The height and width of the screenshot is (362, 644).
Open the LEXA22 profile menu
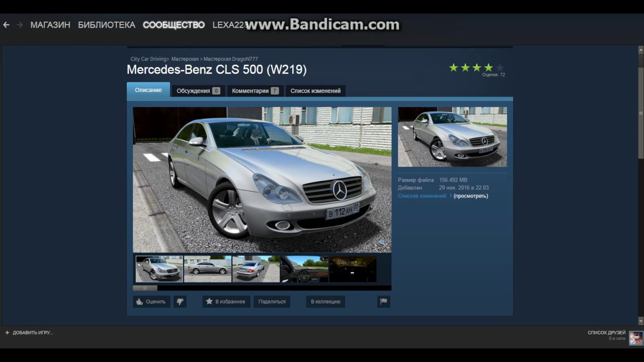(229, 25)
